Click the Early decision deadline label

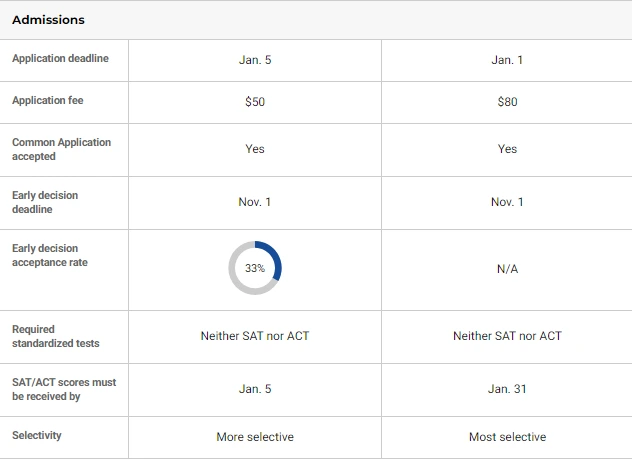click(x=45, y=202)
